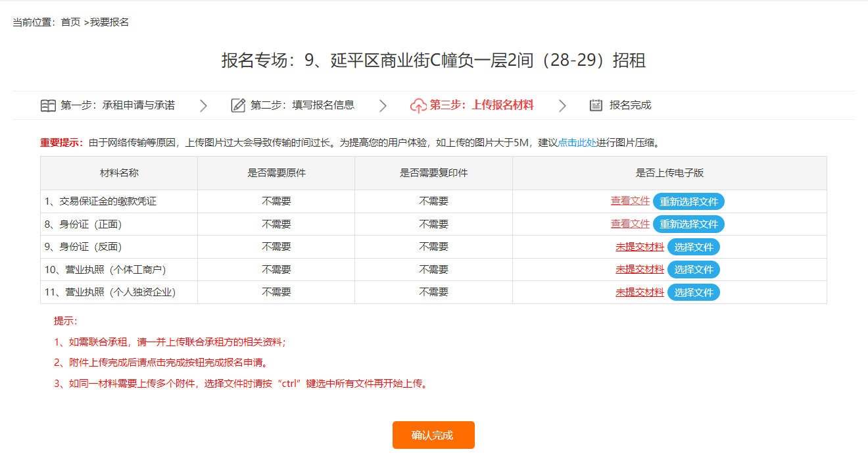
Task: Go to 第二步：填写报名信息 step
Action: (302, 105)
